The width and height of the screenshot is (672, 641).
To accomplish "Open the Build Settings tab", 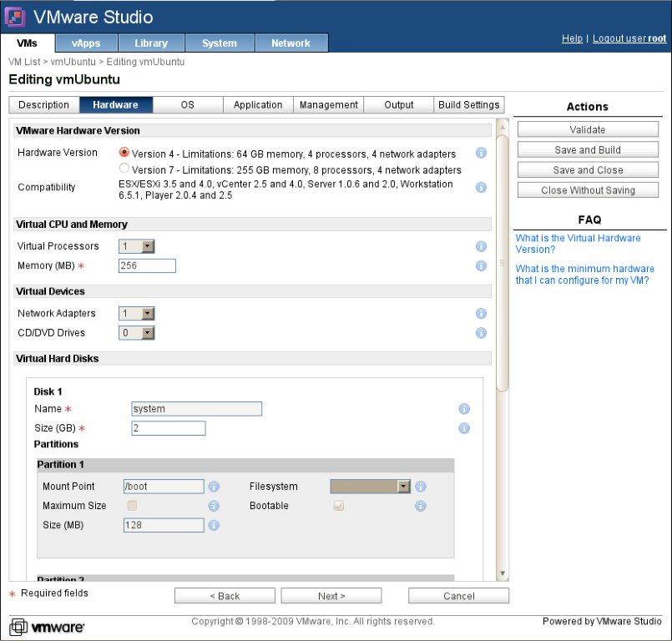I will [469, 105].
